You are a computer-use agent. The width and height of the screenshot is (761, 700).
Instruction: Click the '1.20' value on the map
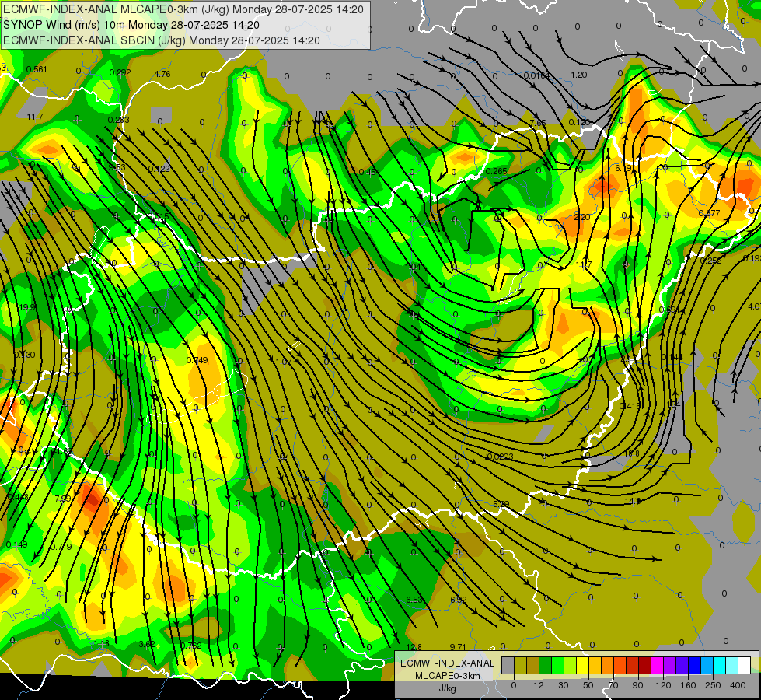(x=578, y=75)
